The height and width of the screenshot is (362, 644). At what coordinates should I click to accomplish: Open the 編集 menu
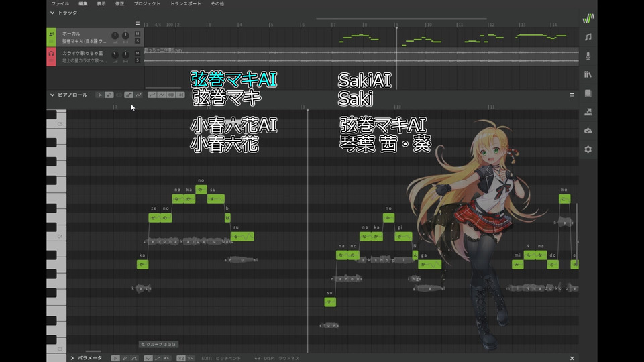(83, 4)
